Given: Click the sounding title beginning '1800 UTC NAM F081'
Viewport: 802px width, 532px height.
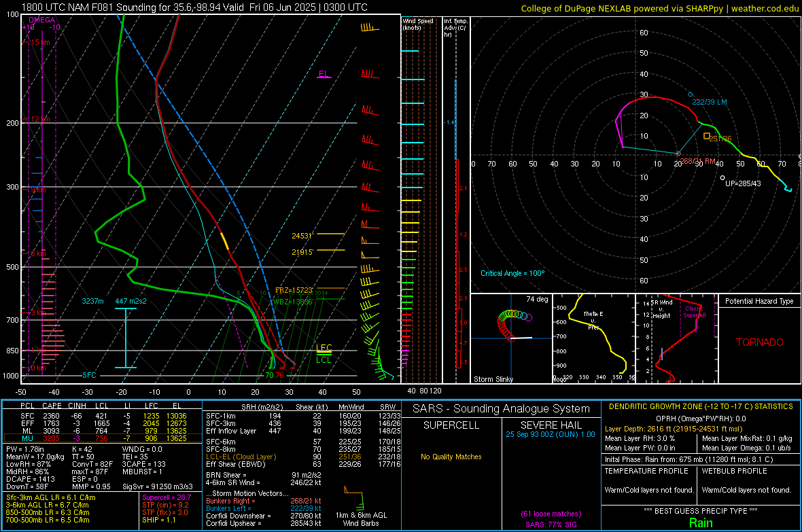Looking at the screenshot, I should pos(194,7).
